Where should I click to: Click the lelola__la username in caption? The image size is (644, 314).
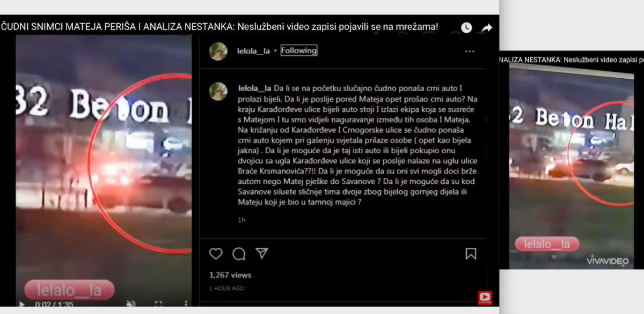pyautogui.click(x=255, y=88)
